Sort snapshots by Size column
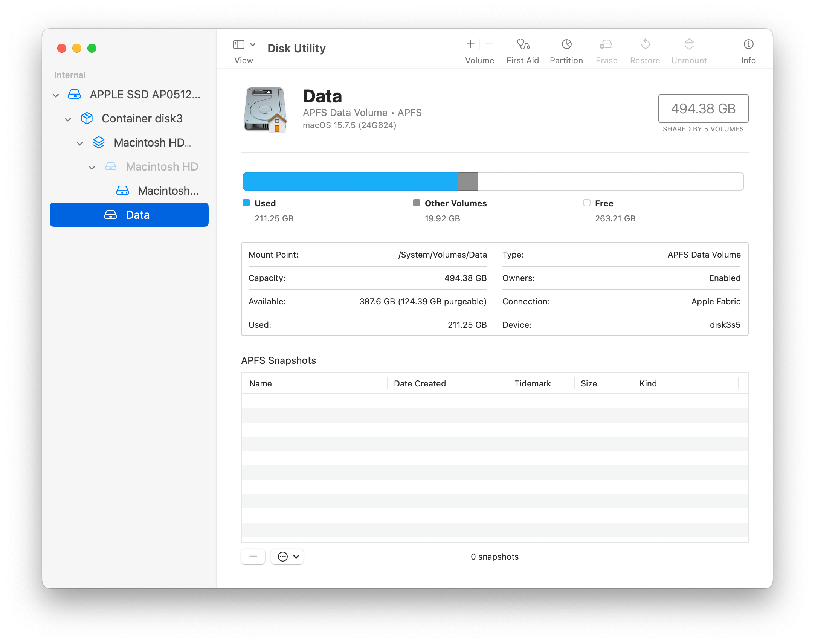The image size is (815, 644). 603,383
